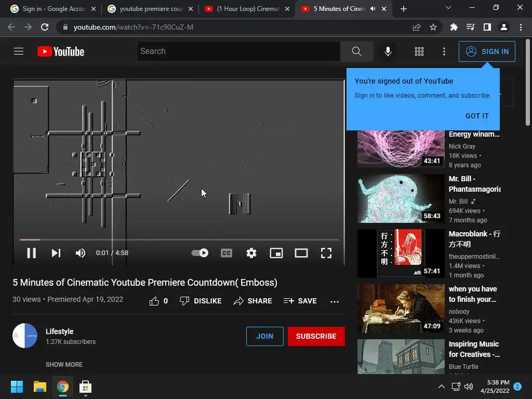Open the Energy winamp video thumbnail
Screen dimensions: 532x399
coord(401,149)
